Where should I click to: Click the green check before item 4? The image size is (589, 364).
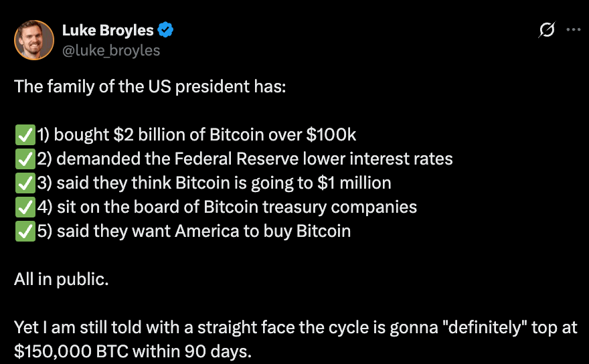coord(25,207)
